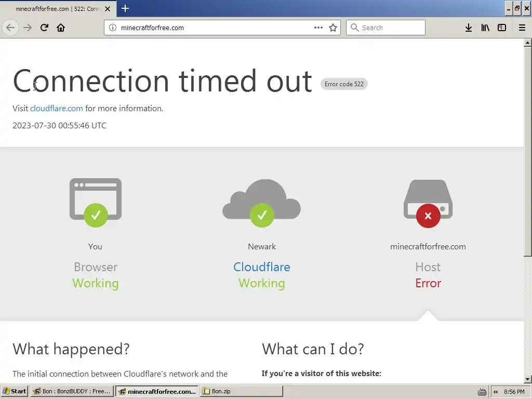Click the minecraftforfree.com host label
Viewport: 532px width, 399px height.
[428, 247]
